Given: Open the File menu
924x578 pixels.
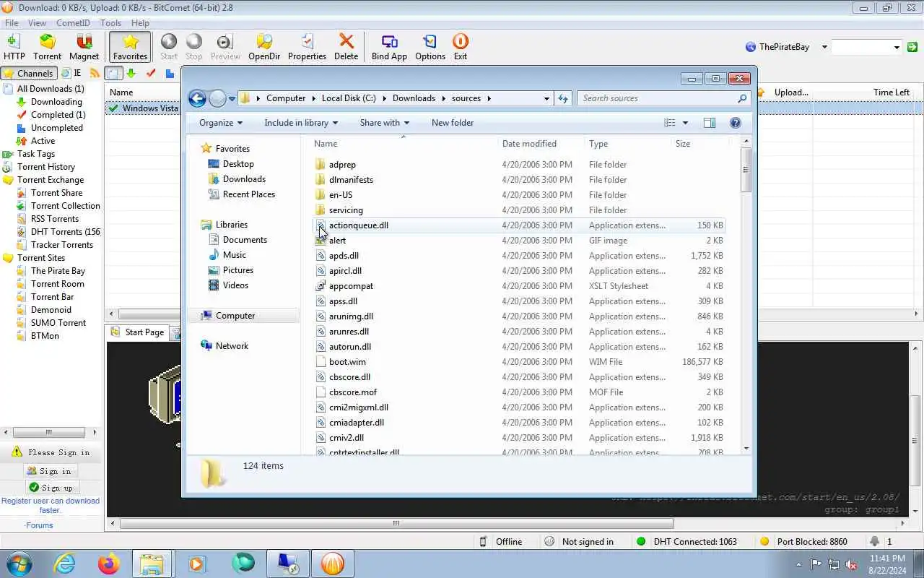Looking at the screenshot, I should click(x=12, y=23).
